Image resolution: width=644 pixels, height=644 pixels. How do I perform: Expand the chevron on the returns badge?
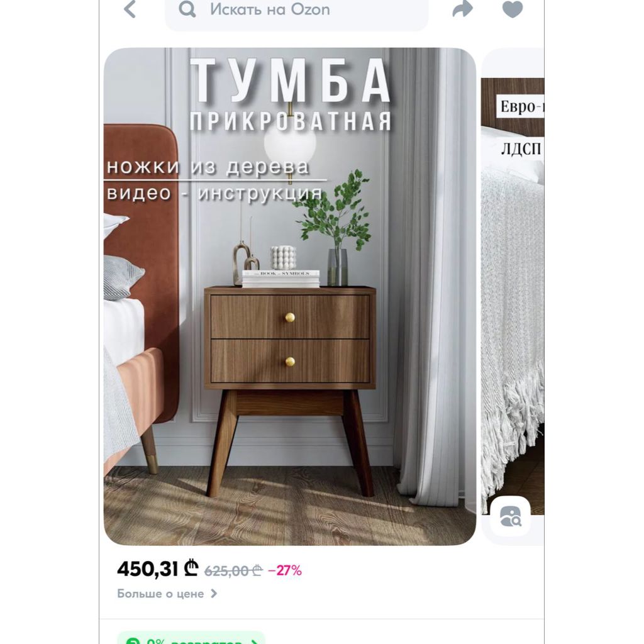tap(255, 641)
